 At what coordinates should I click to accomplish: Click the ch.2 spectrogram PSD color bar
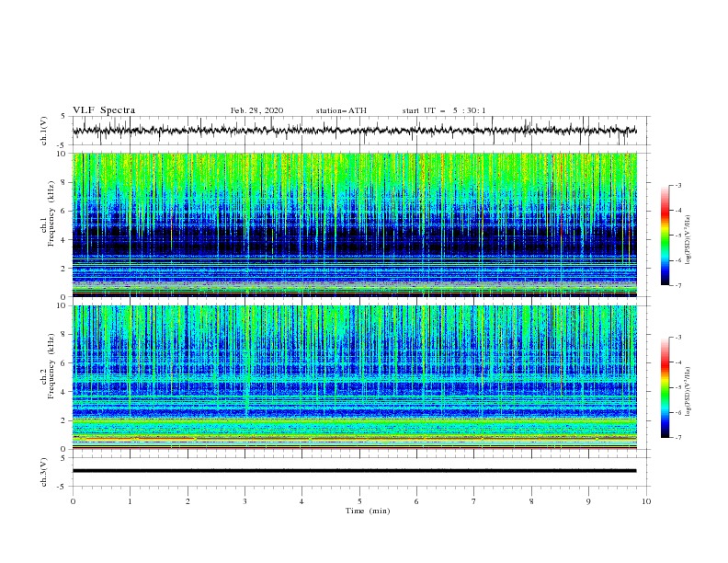tap(665, 387)
